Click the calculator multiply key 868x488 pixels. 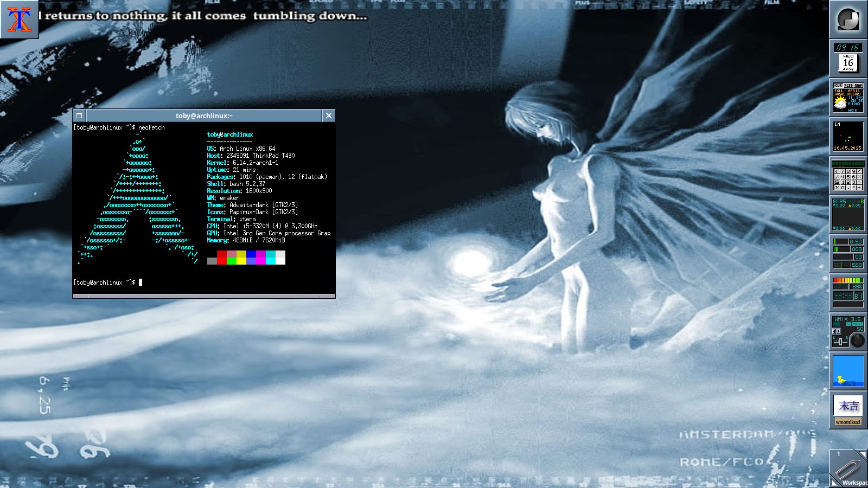[859, 177]
